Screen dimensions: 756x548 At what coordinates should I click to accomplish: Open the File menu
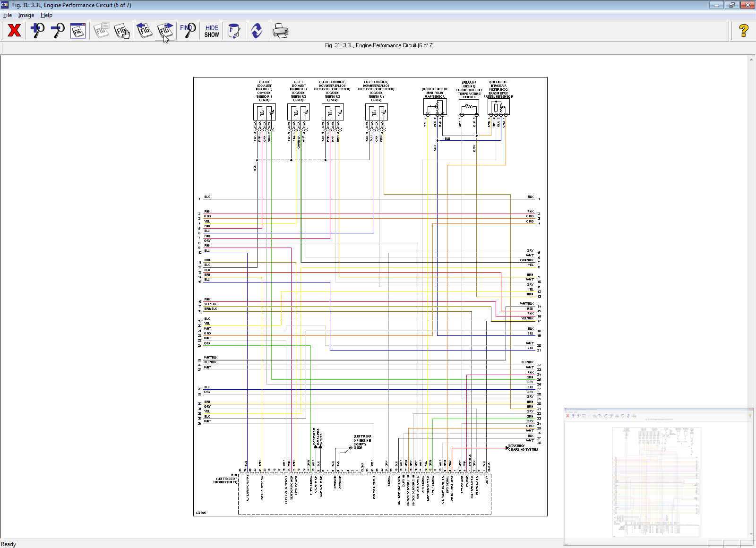coord(8,15)
